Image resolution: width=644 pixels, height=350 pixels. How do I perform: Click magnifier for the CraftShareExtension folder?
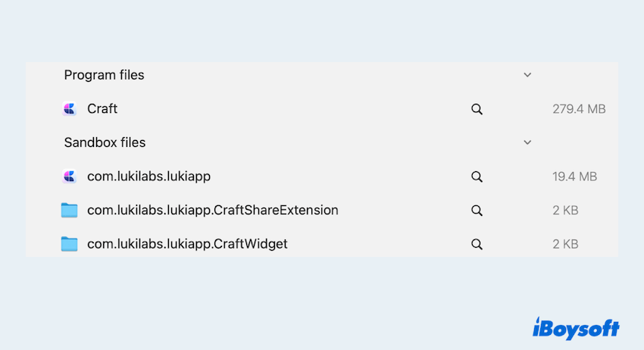click(477, 210)
